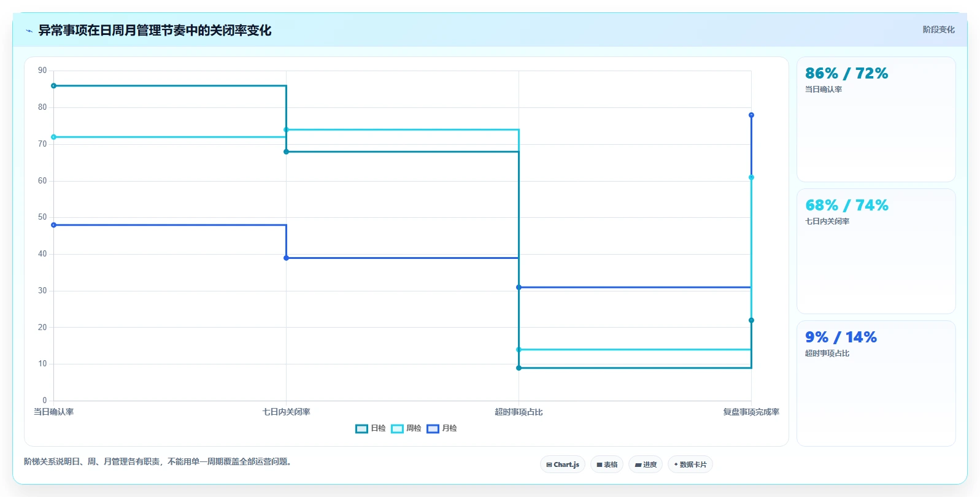Screen dimensions: 980x497
Task: Click 月检 data point at 78 on 复盘事项完成率
Action: (751, 115)
